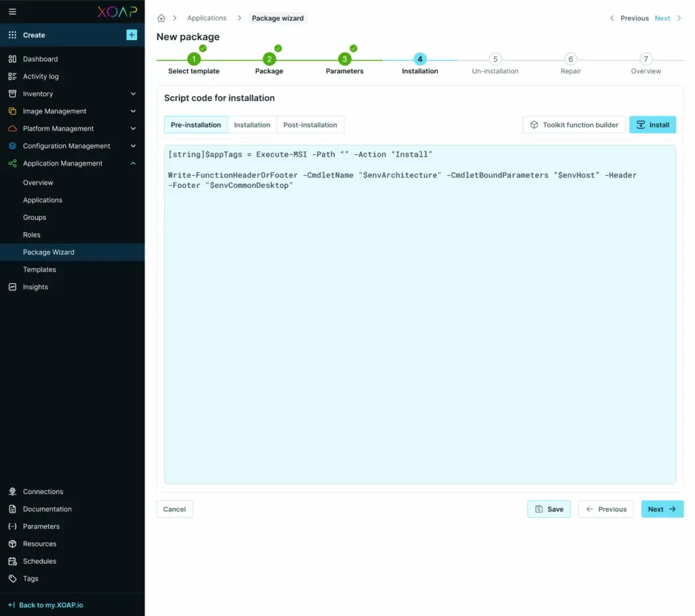
Task: Open the Tags sidebar item
Action: pyautogui.click(x=31, y=579)
